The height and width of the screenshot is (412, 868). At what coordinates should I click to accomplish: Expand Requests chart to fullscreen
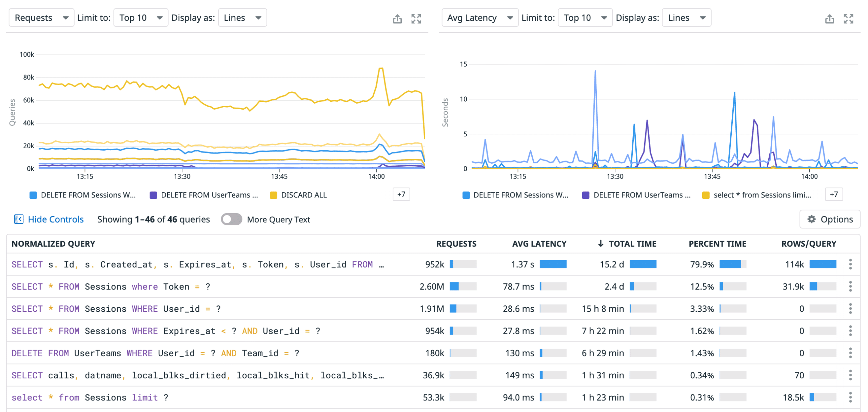[416, 19]
